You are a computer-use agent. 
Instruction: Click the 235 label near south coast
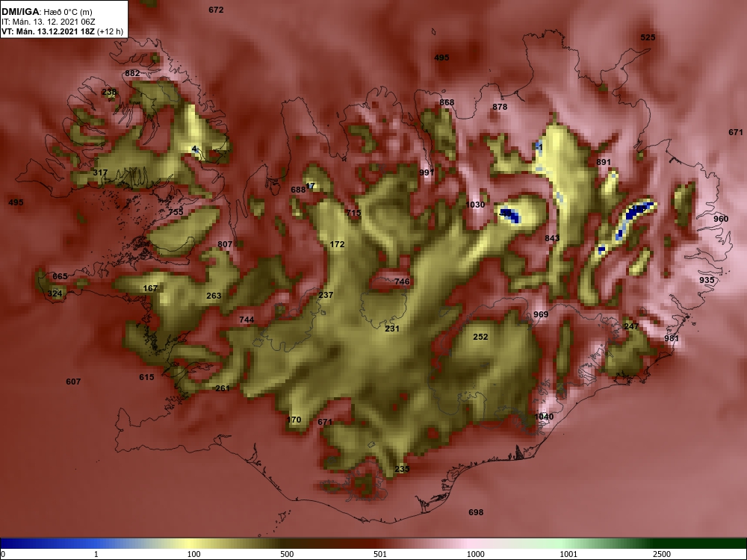(x=402, y=469)
